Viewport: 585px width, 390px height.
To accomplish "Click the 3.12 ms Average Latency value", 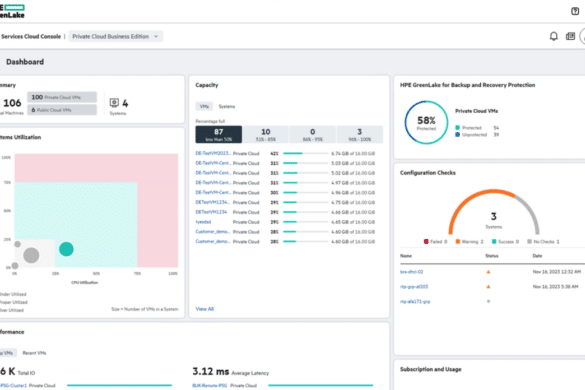I will click(210, 371).
